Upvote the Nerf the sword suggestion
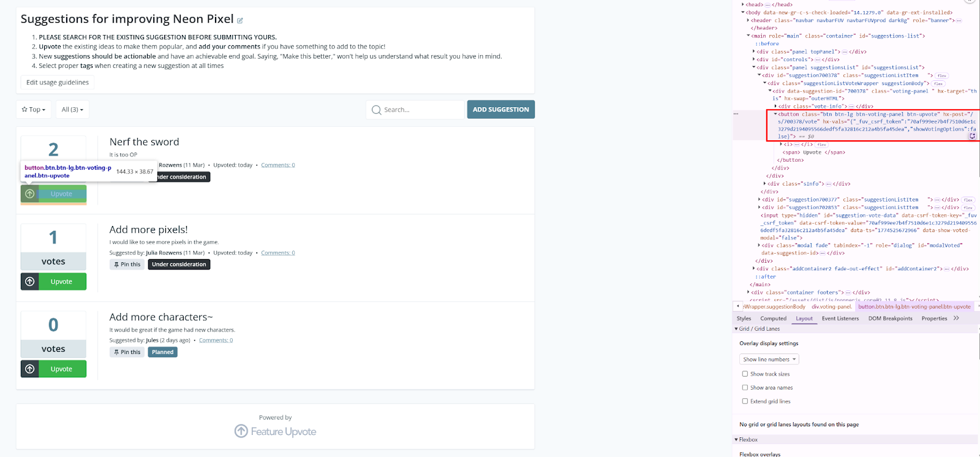The height and width of the screenshot is (457, 980). point(53,194)
